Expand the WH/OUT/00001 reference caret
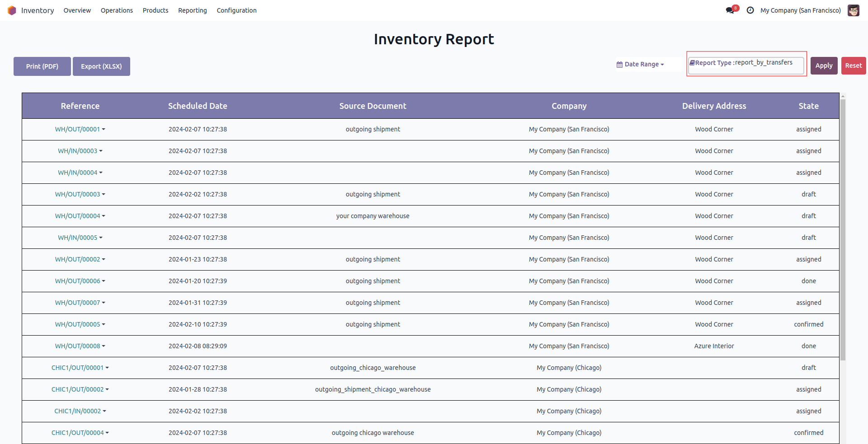This screenshot has height=444, width=868. tap(104, 129)
